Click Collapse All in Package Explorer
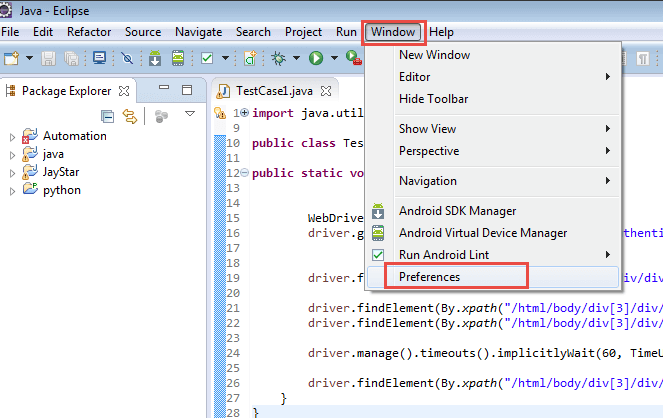This screenshot has width=663, height=418. point(107,116)
